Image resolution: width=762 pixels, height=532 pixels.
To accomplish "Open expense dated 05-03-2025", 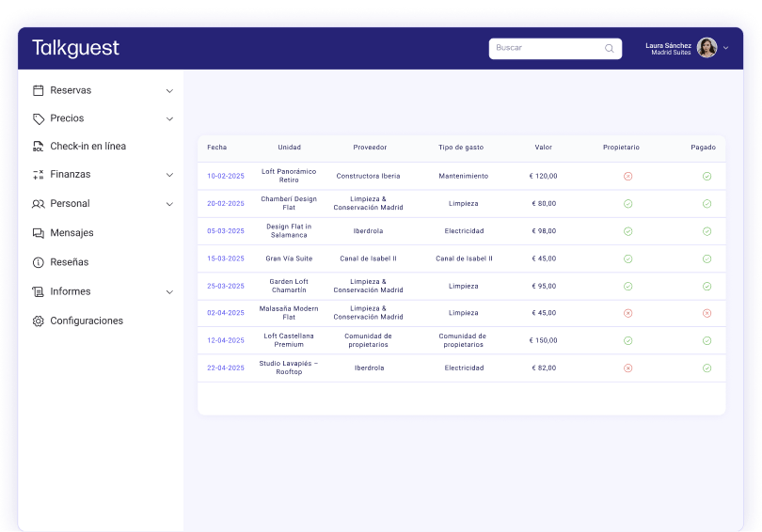I will click(x=226, y=231).
